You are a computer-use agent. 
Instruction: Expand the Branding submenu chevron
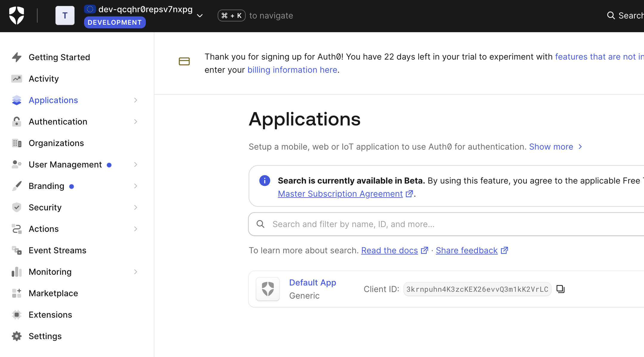[136, 186]
